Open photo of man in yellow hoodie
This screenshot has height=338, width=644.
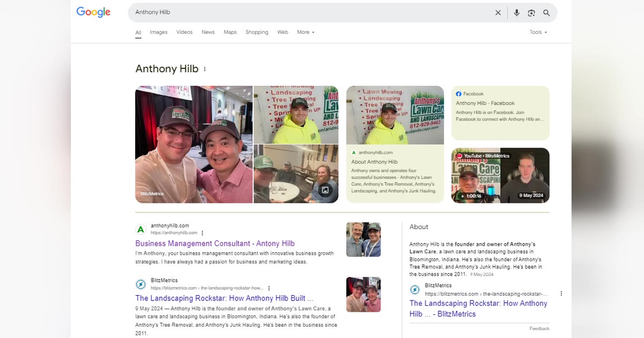296,114
